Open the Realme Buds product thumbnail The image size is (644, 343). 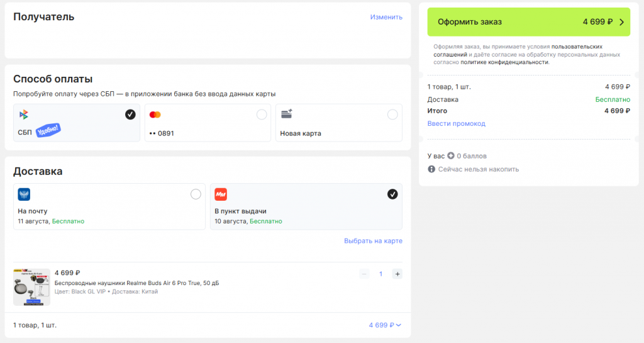pos(31,287)
